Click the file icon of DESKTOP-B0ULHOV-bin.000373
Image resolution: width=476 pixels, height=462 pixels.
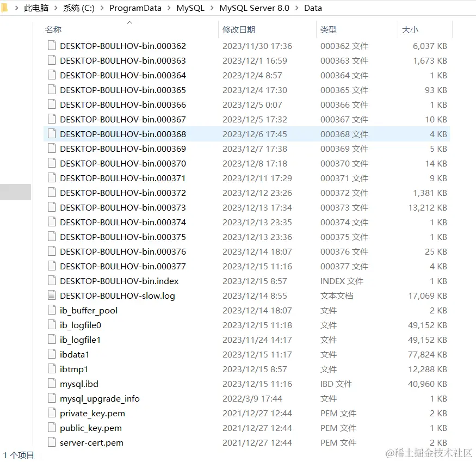click(x=52, y=207)
